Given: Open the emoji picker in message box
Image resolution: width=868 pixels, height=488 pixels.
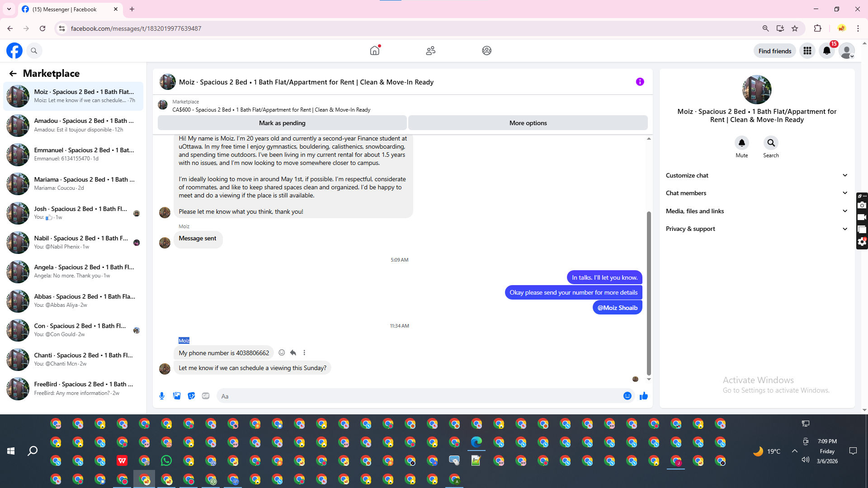Looking at the screenshot, I should [627, 396].
